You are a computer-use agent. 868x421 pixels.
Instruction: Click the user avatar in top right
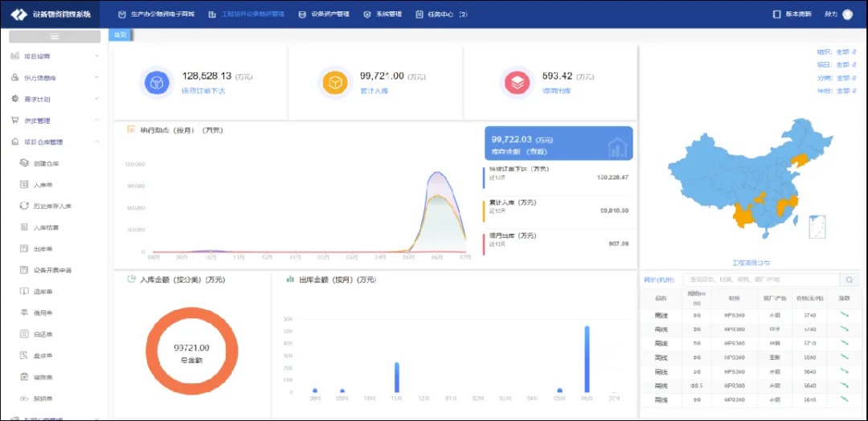pos(848,14)
